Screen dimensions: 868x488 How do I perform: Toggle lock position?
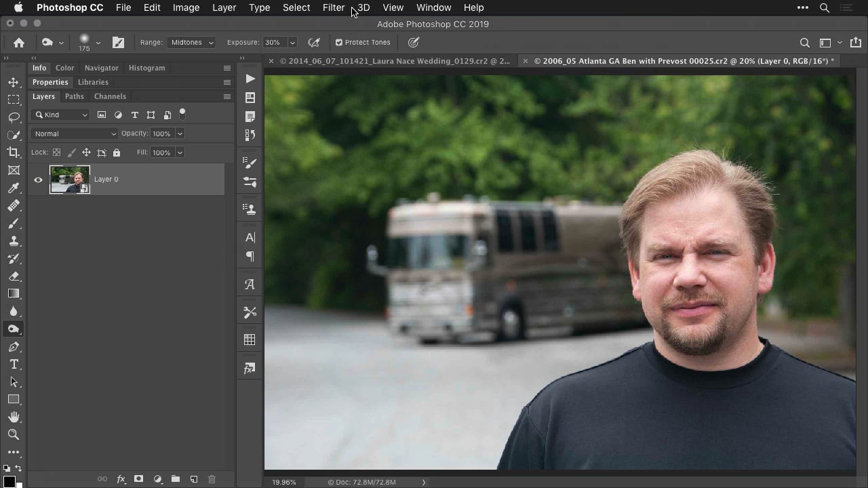click(86, 152)
